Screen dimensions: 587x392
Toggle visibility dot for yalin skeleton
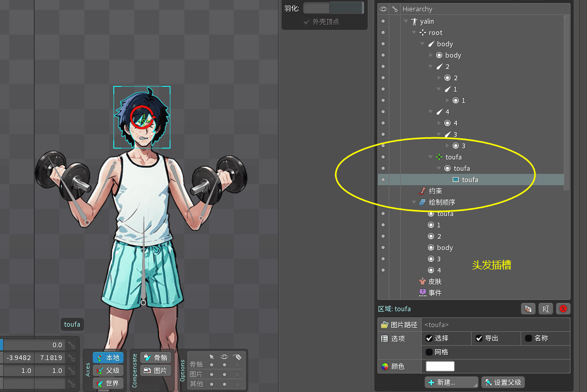click(383, 21)
